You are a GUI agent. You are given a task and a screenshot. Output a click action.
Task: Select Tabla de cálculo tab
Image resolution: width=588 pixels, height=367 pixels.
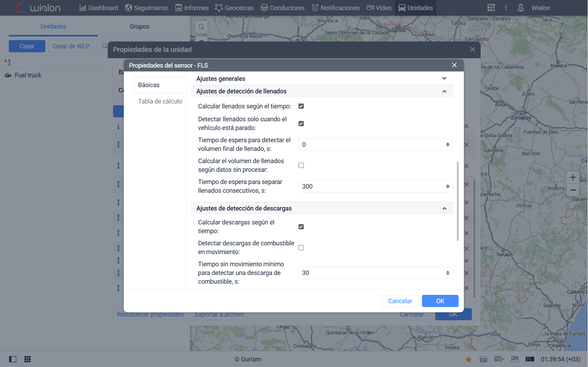[x=160, y=101]
